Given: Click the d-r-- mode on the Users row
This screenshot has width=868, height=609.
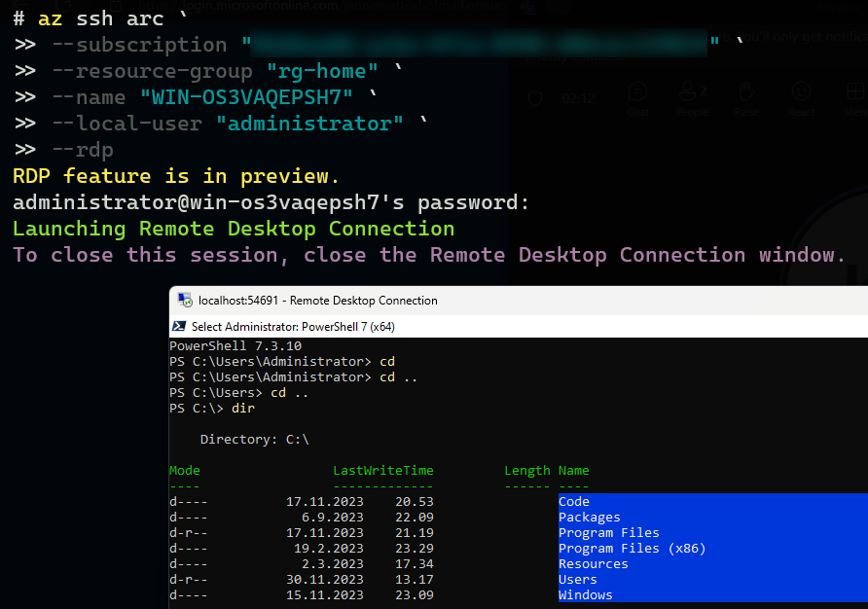Looking at the screenshot, I should pos(188,579).
